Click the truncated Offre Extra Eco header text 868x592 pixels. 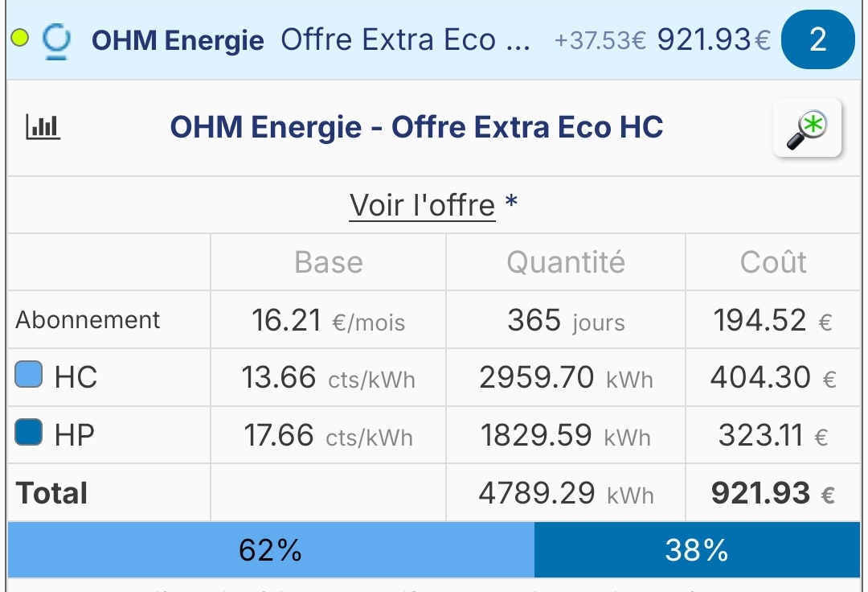coord(405,40)
